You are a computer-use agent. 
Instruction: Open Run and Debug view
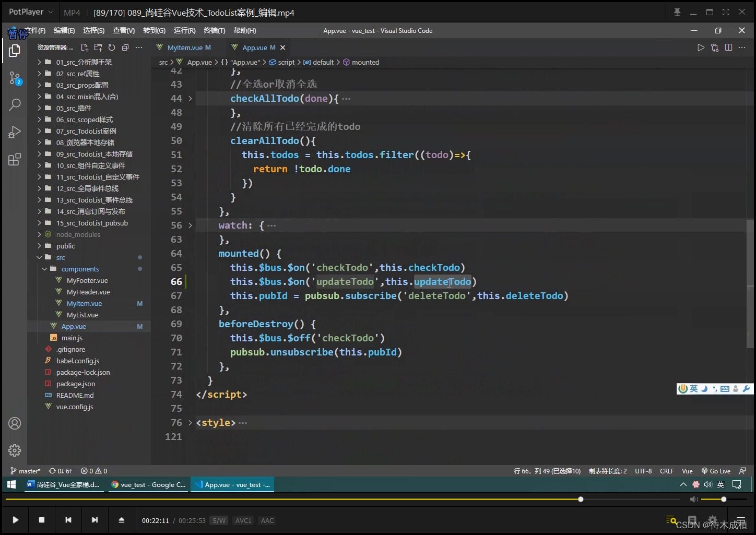pos(15,132)
